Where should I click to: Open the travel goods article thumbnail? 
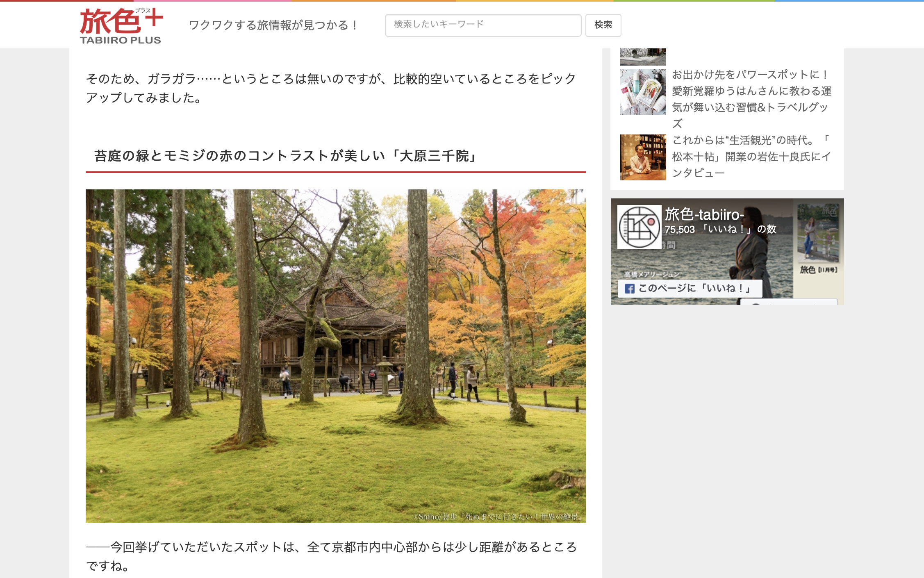pyautogui.click(x=642, y=92)
